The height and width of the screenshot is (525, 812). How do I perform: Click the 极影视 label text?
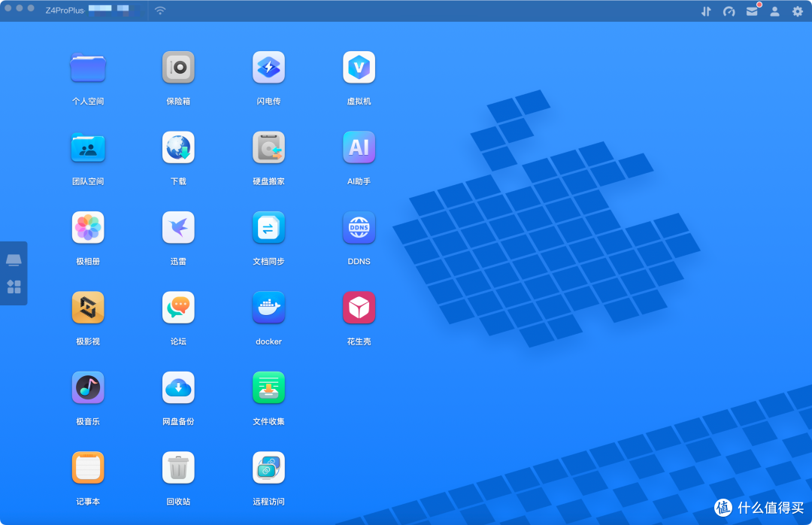click(88, 341)
